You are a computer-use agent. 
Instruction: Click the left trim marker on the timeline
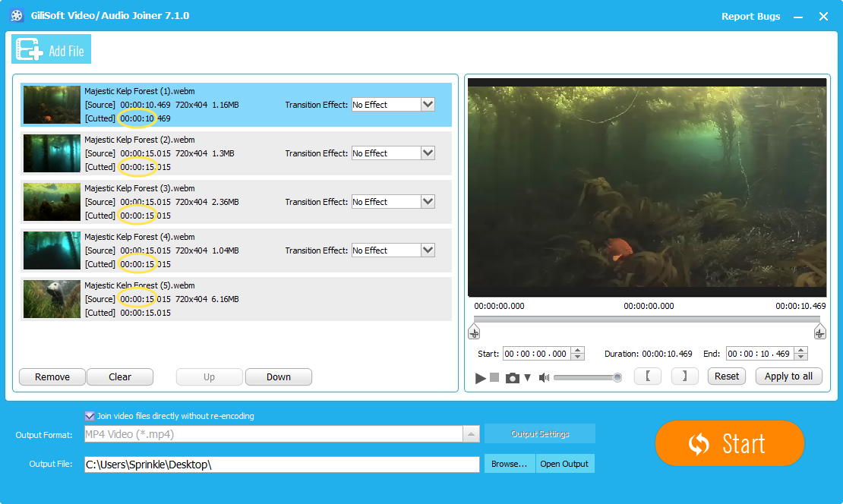pos(474,332)
